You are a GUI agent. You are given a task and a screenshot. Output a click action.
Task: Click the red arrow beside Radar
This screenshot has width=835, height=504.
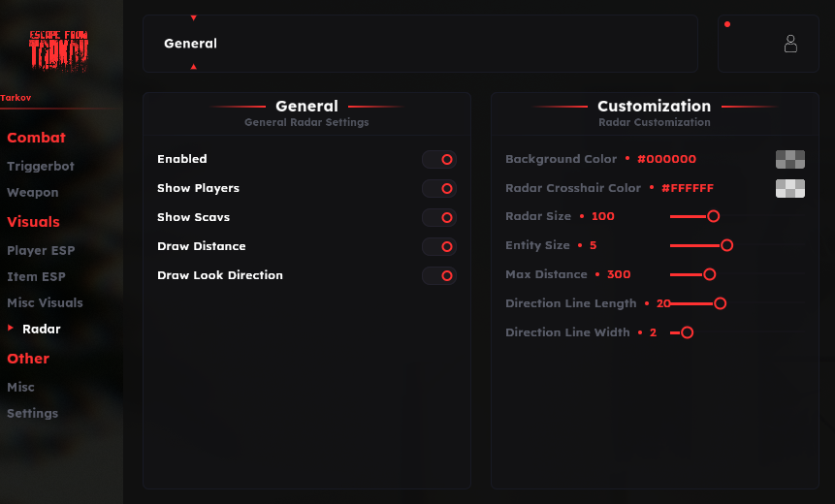click(x=11, y=329)
